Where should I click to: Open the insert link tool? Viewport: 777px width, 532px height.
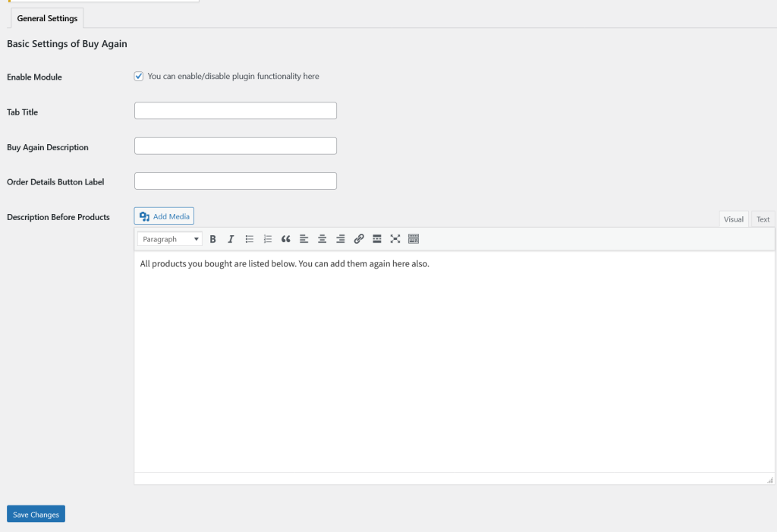click(359, 239)
